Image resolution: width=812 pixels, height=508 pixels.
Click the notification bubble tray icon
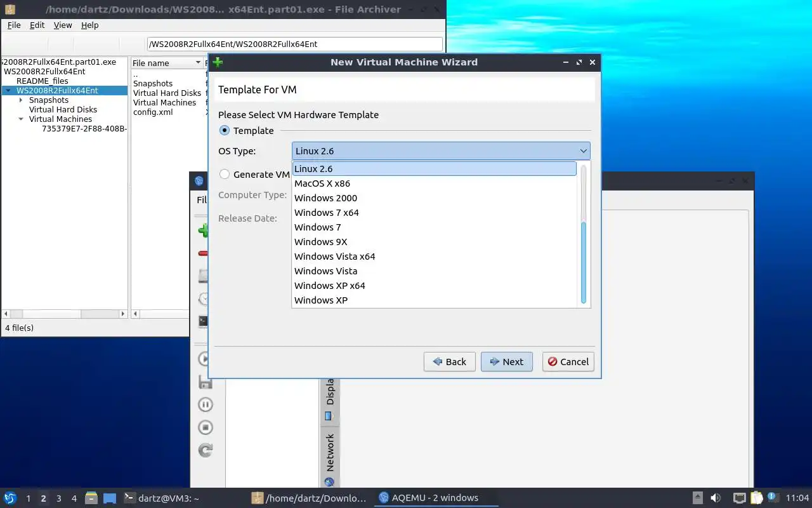pos(773,497)
